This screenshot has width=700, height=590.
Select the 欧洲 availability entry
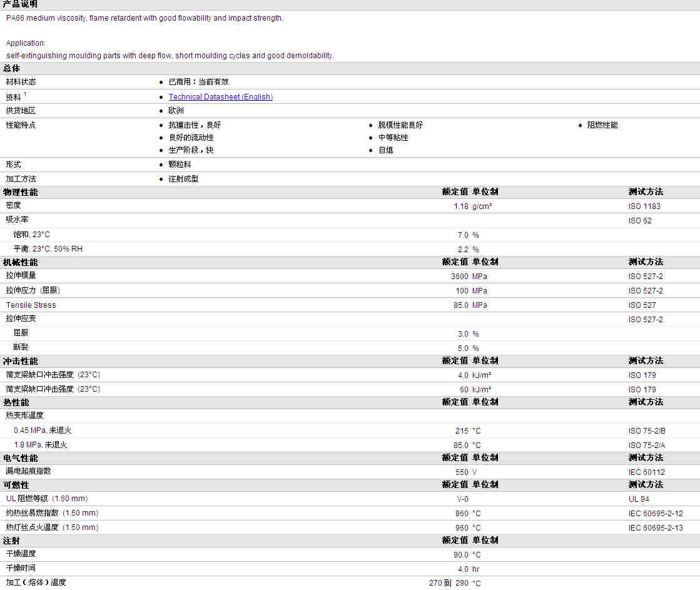pyautogui.click(x=176, y=111)
